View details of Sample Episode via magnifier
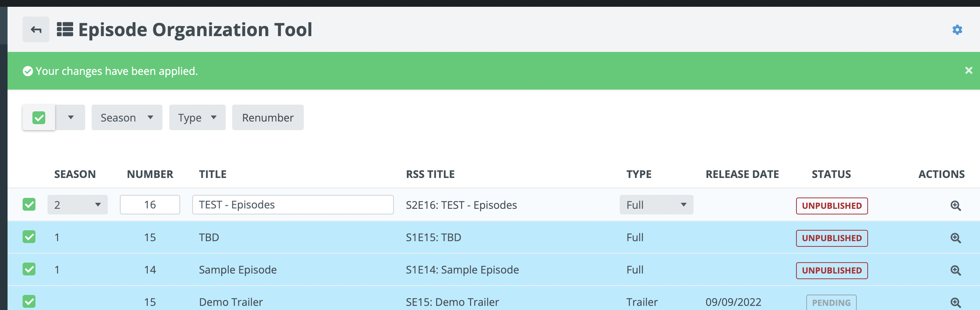Image resolution: width=980 pixels, height=310 pixels. coord(955,270)
